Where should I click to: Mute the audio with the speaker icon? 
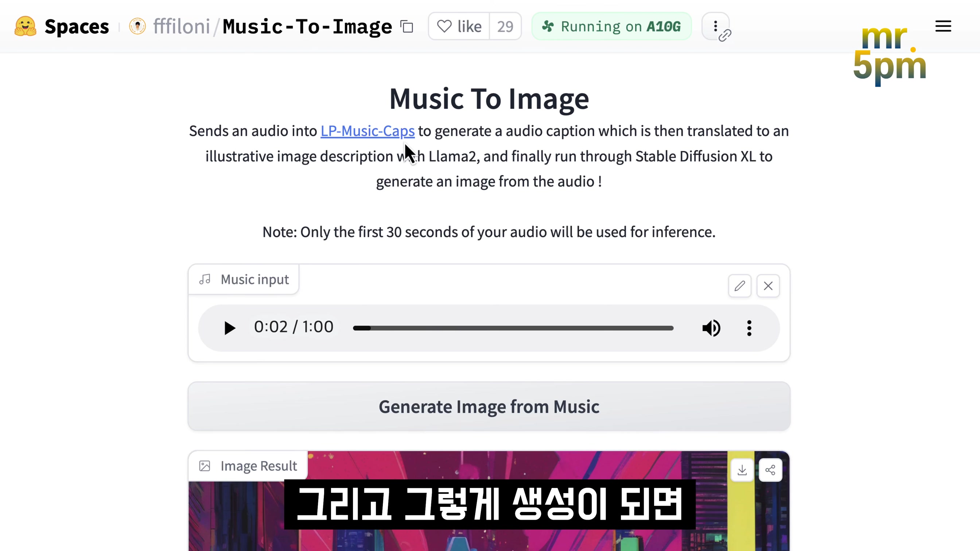(x=711, y=328)
